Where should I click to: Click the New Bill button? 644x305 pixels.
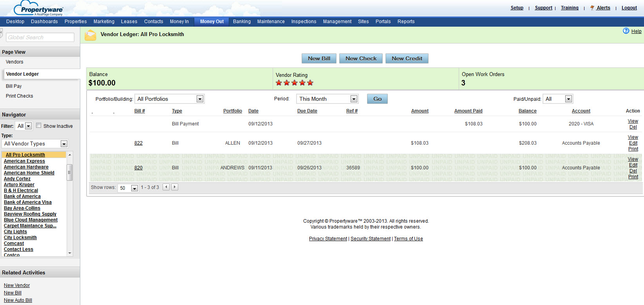(x=319, y=58)
